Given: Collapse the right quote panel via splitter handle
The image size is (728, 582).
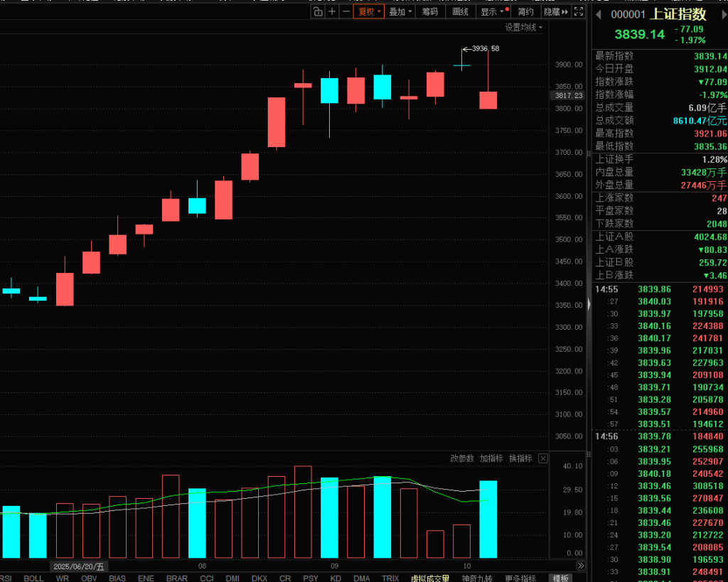Looking at the screenshot, I should pyautogui.click(x=587, y=306).
